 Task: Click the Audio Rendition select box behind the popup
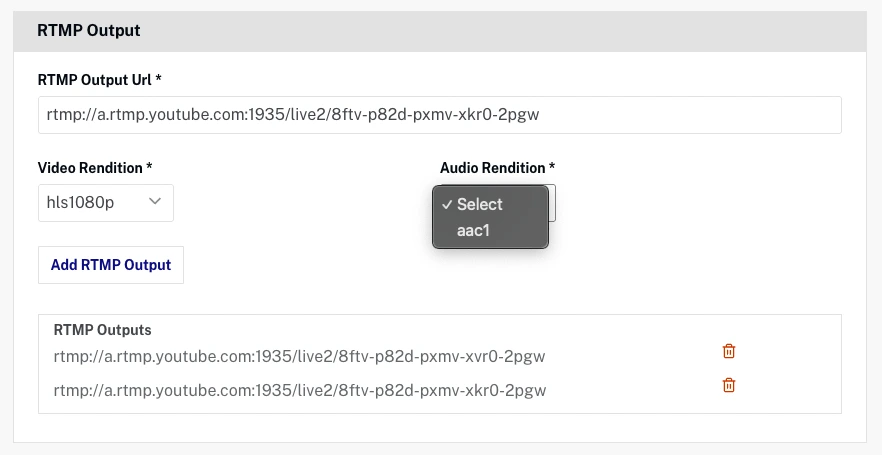click(552, 203)
